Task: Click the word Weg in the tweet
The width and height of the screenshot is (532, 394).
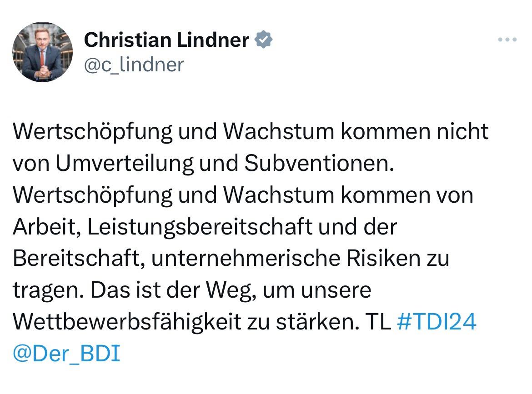Action: tap(231, 290)
